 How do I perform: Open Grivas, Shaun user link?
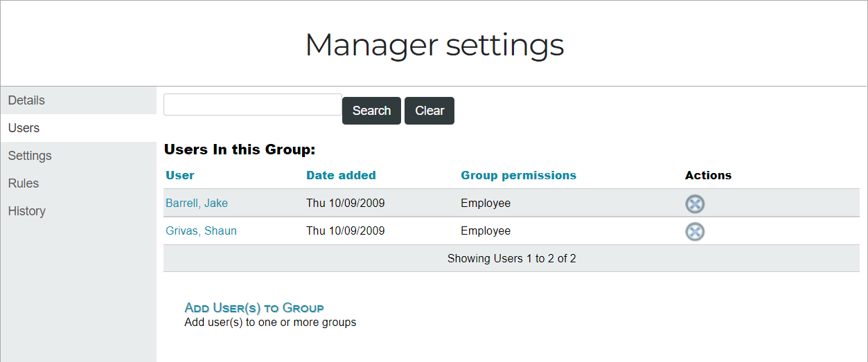tap(201, 231)
